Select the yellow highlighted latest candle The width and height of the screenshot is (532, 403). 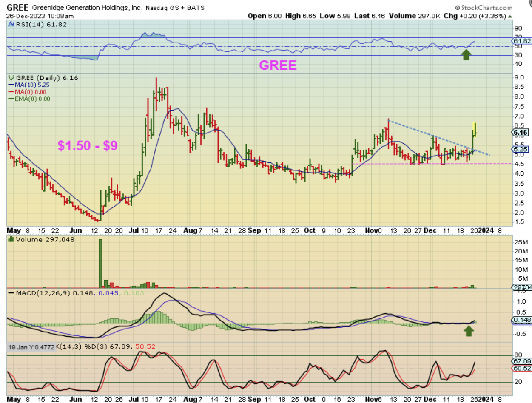474,128
